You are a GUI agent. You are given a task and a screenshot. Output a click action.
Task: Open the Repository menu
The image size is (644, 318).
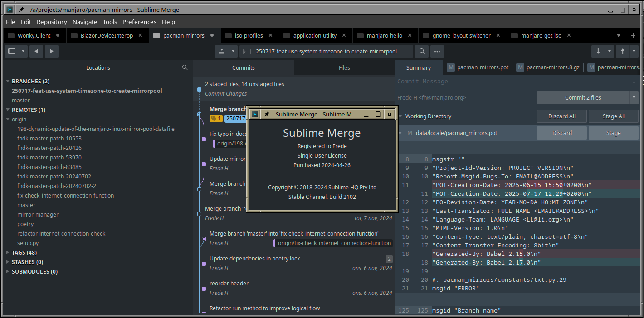(x=52, y=22)
